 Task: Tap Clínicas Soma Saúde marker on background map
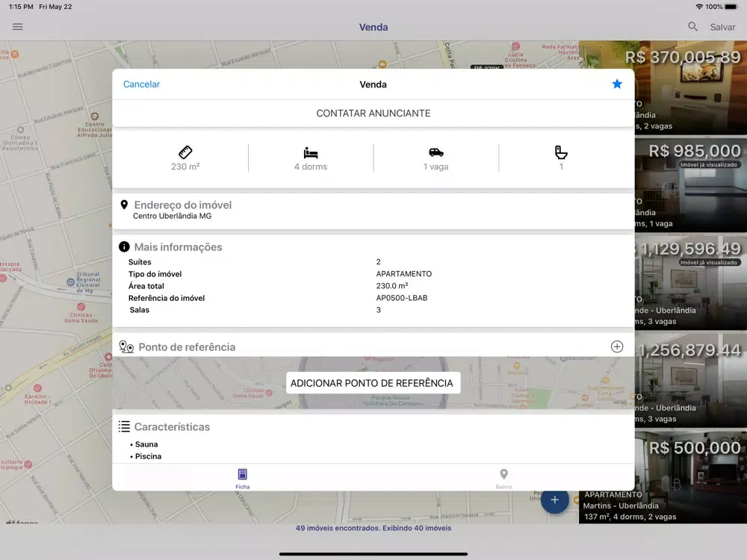click(x=81, y=307)
